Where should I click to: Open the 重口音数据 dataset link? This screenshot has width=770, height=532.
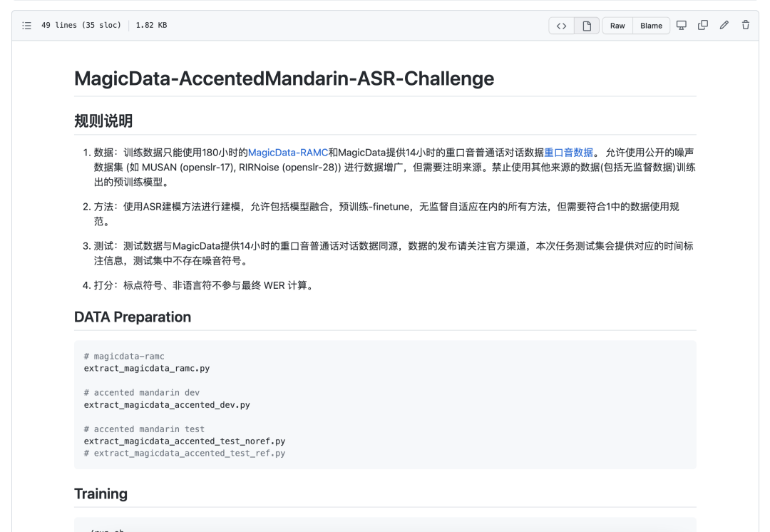point(569,152)
